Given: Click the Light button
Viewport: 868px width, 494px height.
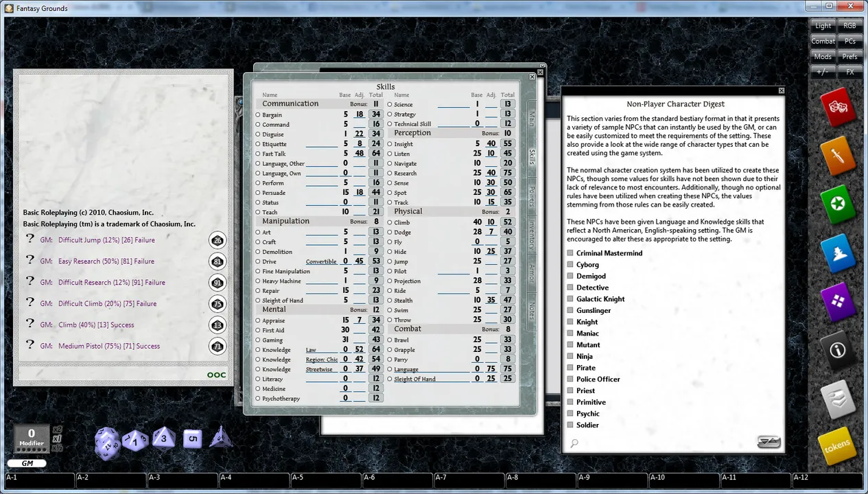Looking at the screenshot, I should pos(823,25).
